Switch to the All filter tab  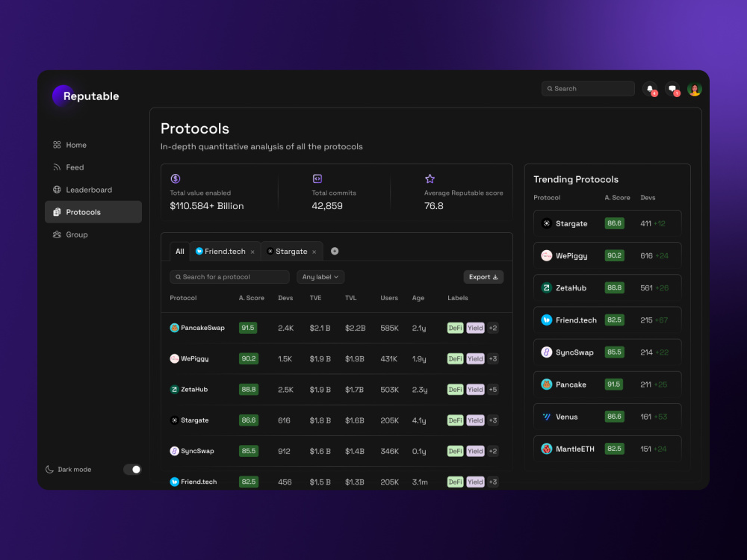(x=179, y=251)
